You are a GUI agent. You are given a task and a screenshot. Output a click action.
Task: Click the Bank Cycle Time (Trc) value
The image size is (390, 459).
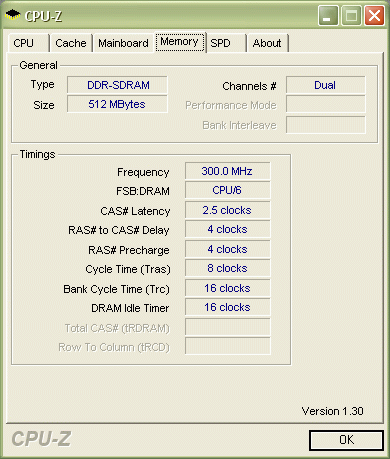(x=227, y=288)
